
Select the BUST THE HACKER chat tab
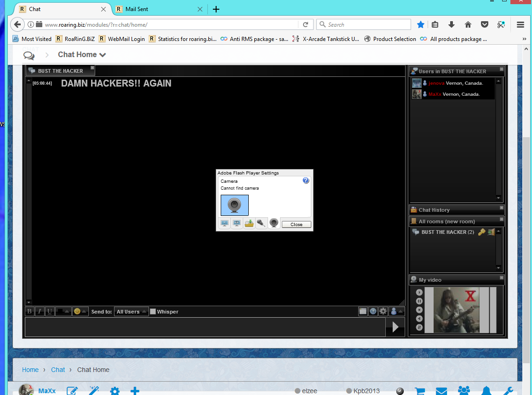click(x=60, y=71)
